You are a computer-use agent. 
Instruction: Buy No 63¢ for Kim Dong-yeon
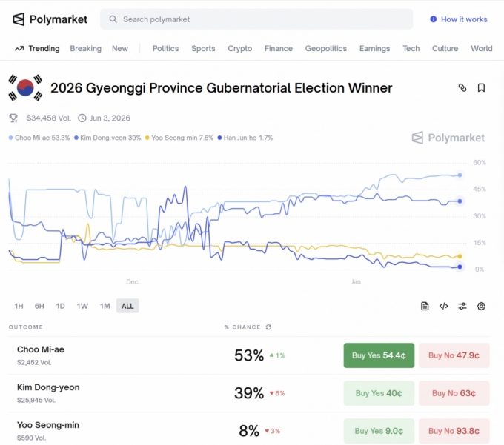(x=454, y=393)
